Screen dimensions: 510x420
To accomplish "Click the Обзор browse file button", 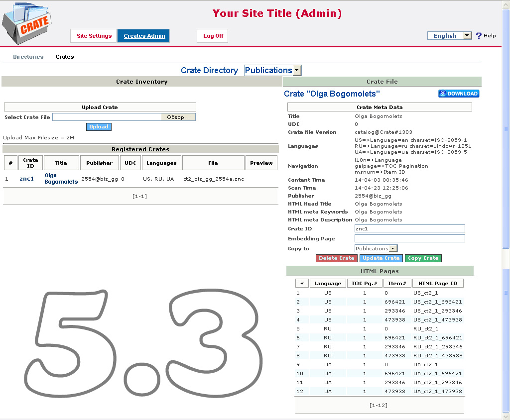I will (x=178, y=117).
